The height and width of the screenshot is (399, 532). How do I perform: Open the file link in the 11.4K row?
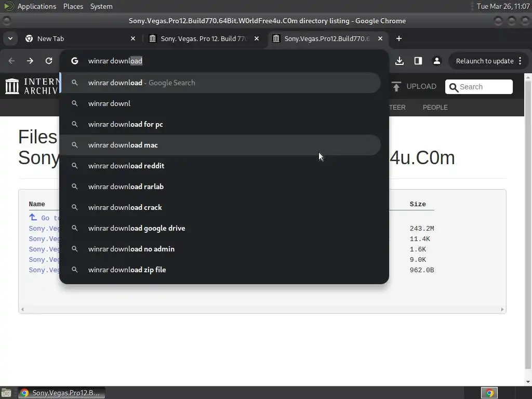[45, 239]
